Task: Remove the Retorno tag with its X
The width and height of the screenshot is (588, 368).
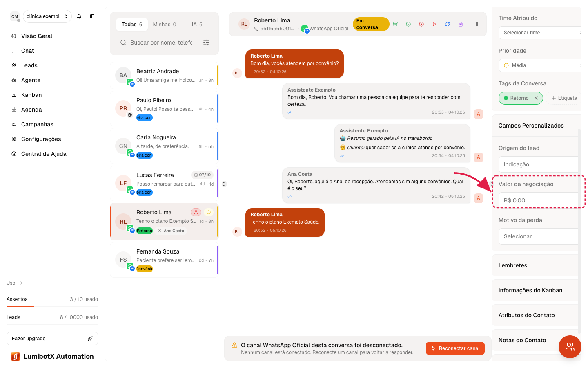Action: (536, 98)
